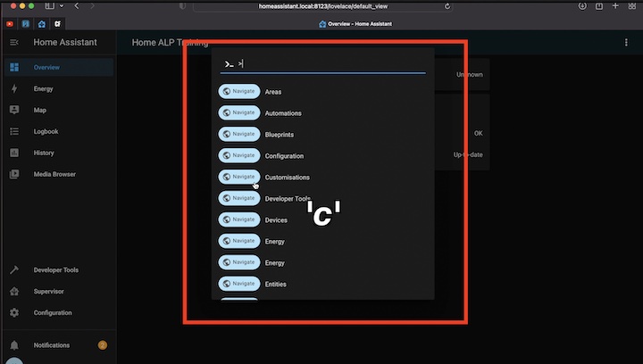Open the Safari sidebar dropdown arrow

click(62, 5)
